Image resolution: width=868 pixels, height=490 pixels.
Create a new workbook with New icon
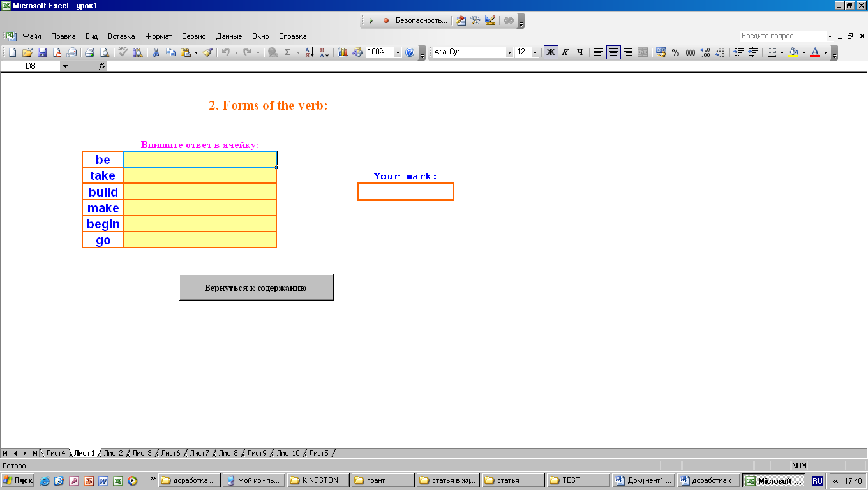click(12, 52)
